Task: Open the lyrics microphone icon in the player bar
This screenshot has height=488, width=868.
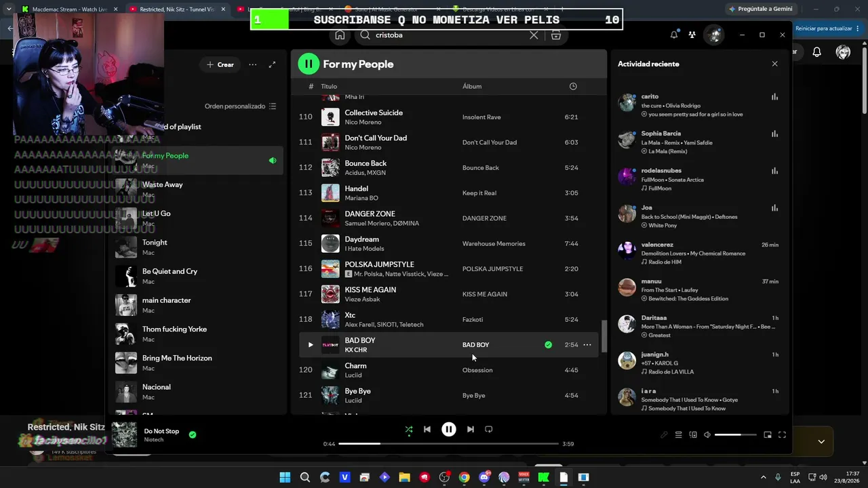Action: click(664, 435)
